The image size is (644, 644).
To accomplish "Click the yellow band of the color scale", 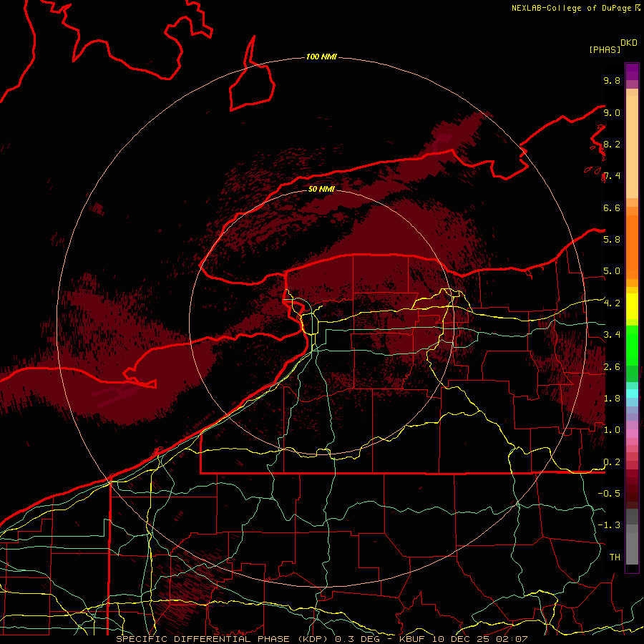I will (632, 306).
